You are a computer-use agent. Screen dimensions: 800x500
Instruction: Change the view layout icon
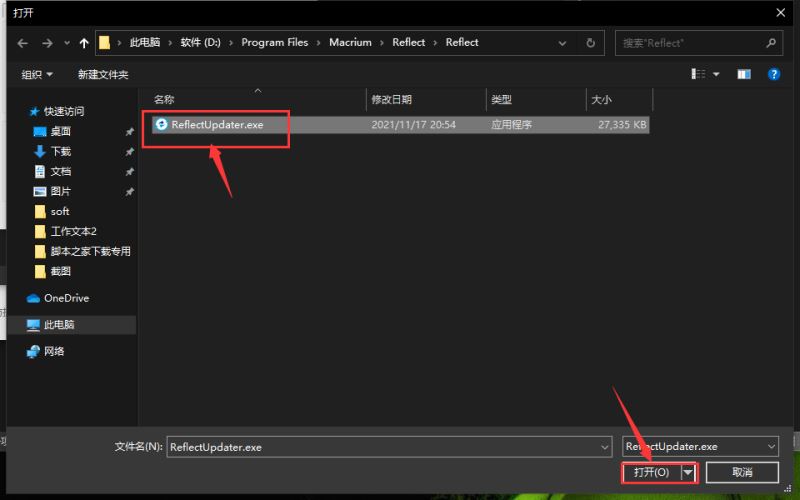[698, 74]
